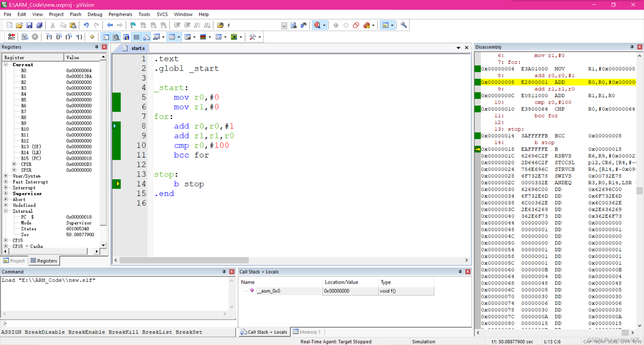This screenshot has height=345, width=644.
Task: Comment out the selection
Action: [197, 25]
